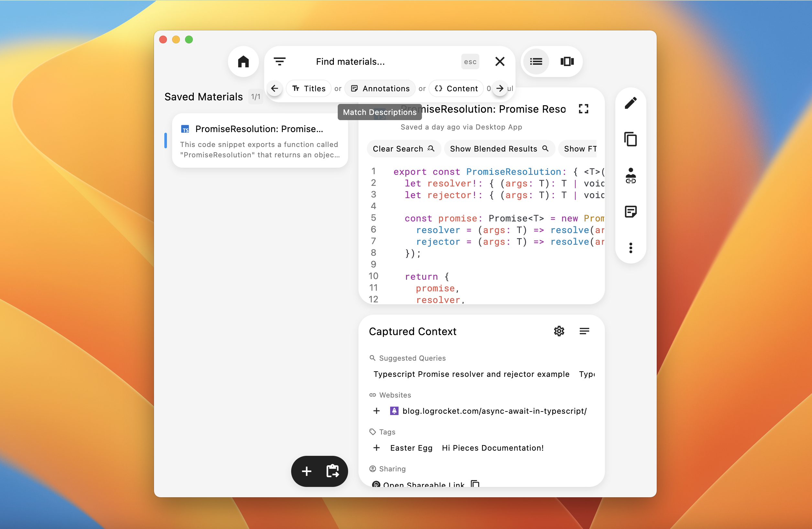Paste from clipboard icon button
The width and height of the screenshot is (812, 529).
[x=332, y=471]
